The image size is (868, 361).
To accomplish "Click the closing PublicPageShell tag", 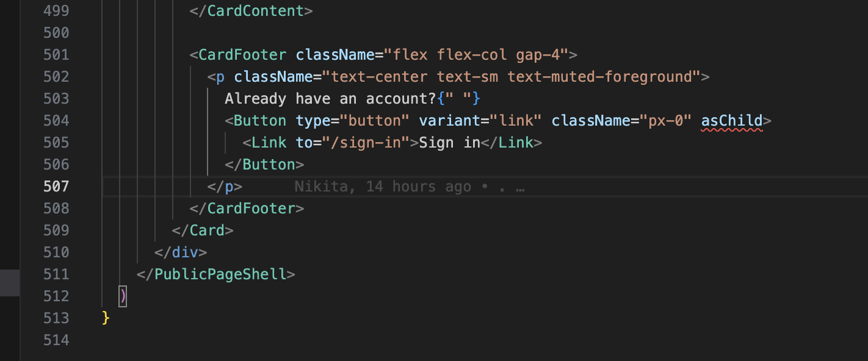I will pyautogui.click(x=216, y=274).
